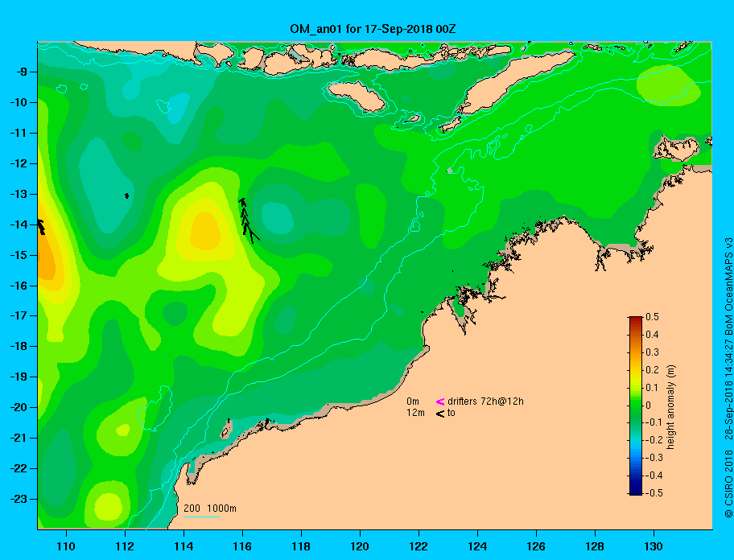This screenshot has width=734, height=560.
Task: Click the magenta drifter arrow legend icon
Action: (440, 401)
